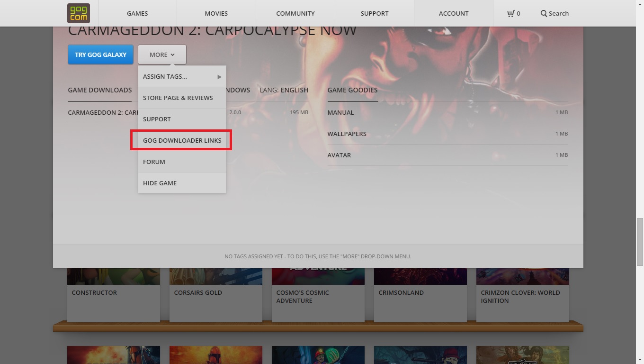Change the language English selector
The height and width of the screenshot is (364, 644).
(x=284, y=90)
